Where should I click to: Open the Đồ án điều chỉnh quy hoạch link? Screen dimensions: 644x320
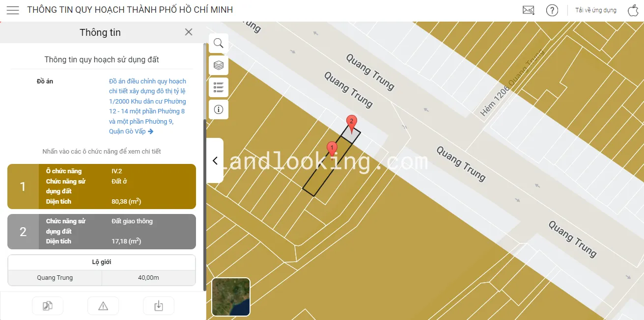[x=147, y=106]
